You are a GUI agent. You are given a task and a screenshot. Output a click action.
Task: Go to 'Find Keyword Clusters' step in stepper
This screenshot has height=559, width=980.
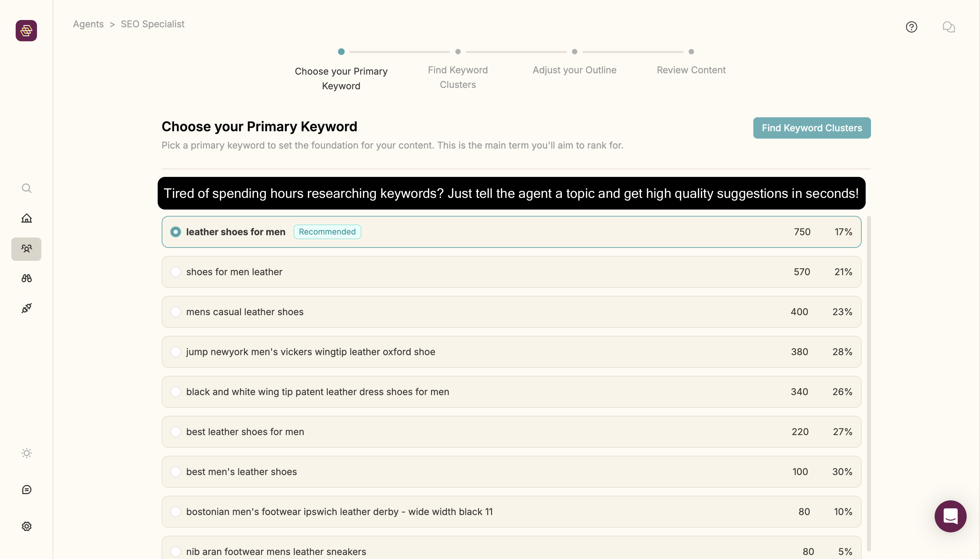(x=458, y=77)
